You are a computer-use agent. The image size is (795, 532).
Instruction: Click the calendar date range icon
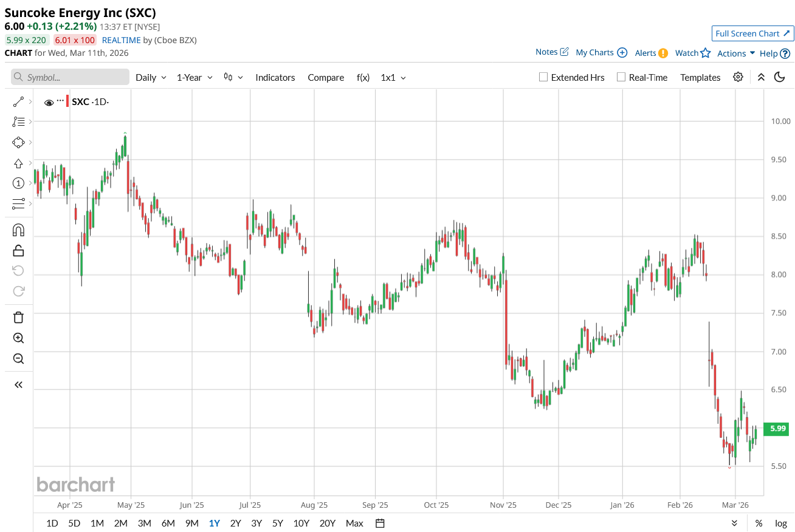coord(380,523)
